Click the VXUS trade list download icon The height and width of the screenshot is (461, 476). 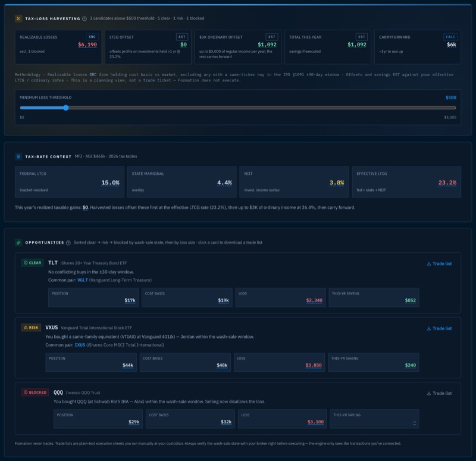(428, 328)
